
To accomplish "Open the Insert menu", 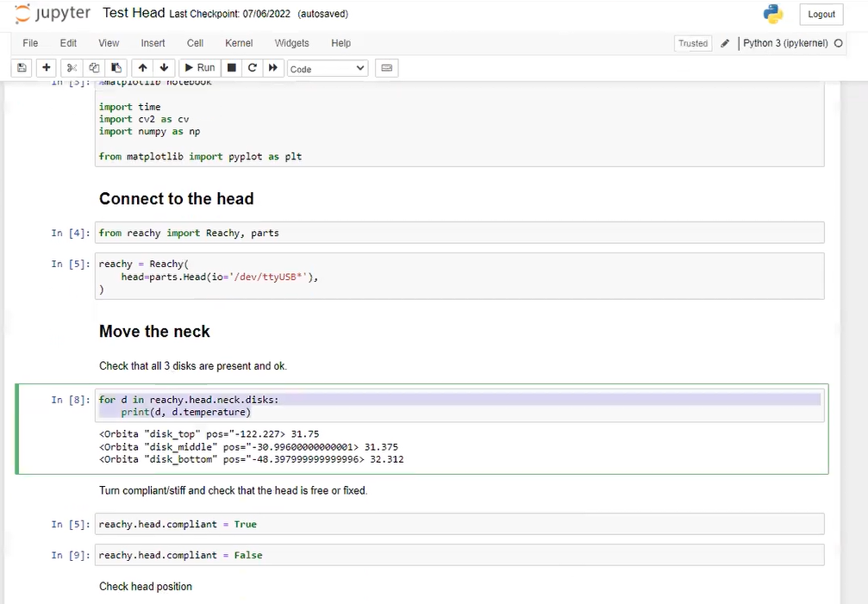I will pos(153,43).
